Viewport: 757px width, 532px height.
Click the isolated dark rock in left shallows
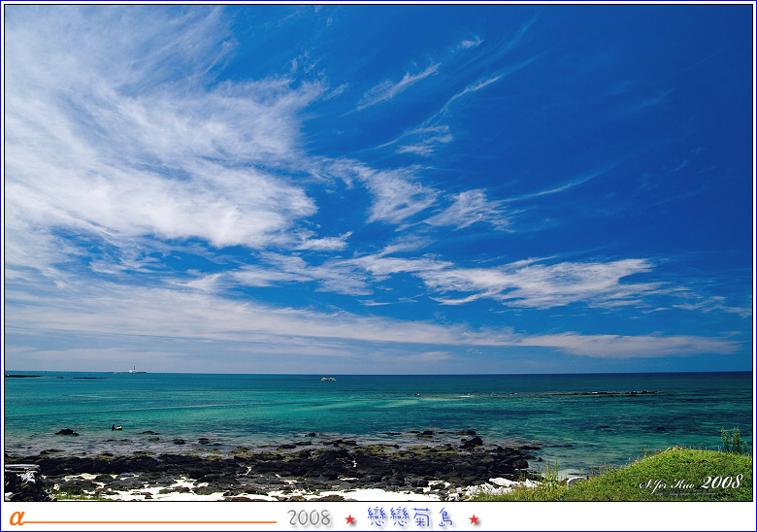point(66,432)
